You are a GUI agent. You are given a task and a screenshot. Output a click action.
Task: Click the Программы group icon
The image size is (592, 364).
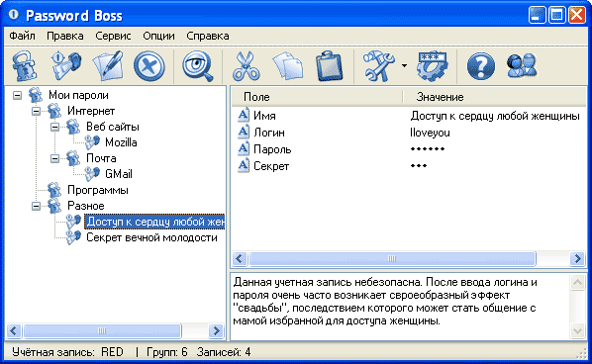[54, 190]
